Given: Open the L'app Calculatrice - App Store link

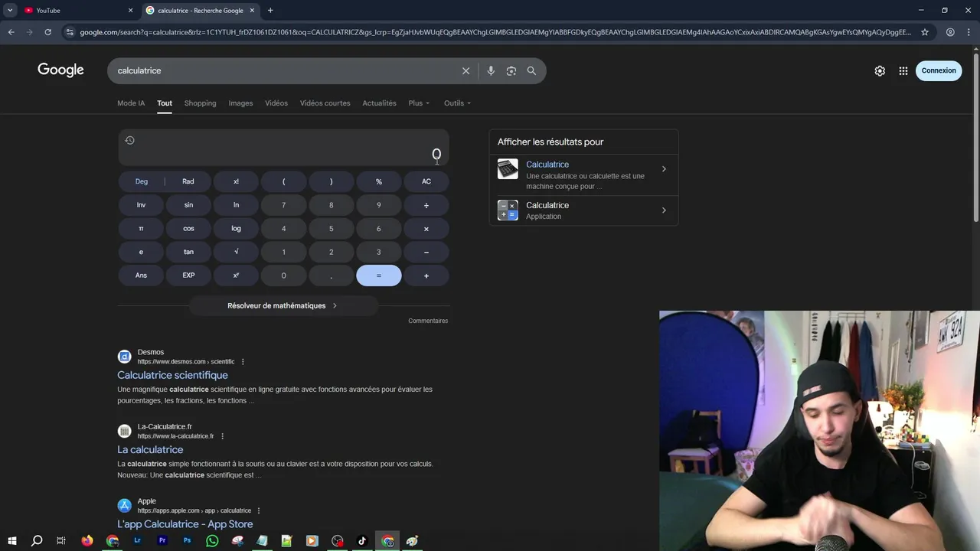Looking at the screenshot, I should point(185,524).
